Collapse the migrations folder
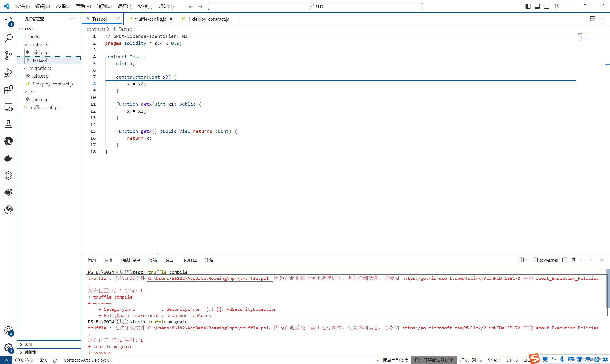This screenshot has height=364, width=610. pos(40,68)
